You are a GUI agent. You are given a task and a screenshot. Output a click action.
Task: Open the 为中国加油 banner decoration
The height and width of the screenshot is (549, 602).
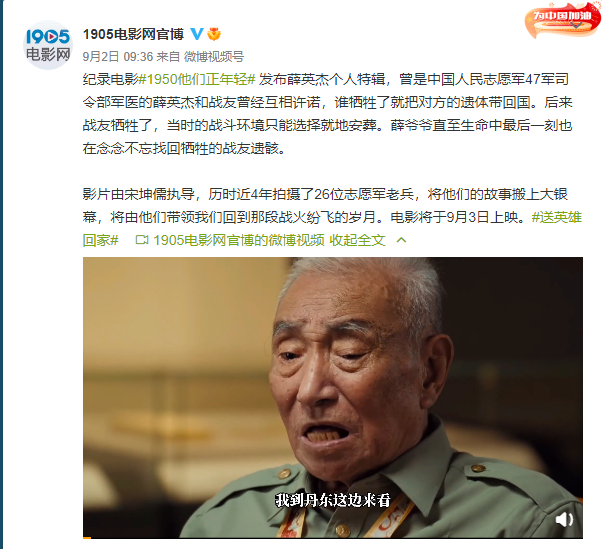(x=562, y=20)
